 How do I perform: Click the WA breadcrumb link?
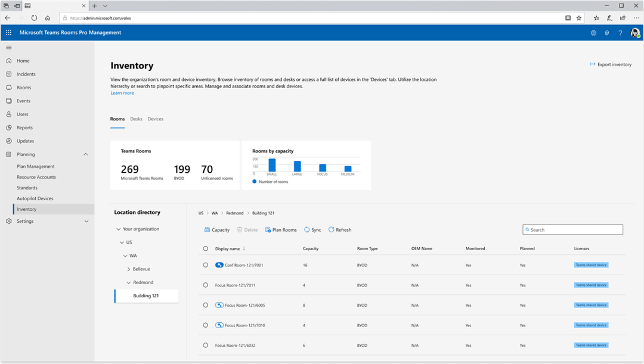(215, 213)
